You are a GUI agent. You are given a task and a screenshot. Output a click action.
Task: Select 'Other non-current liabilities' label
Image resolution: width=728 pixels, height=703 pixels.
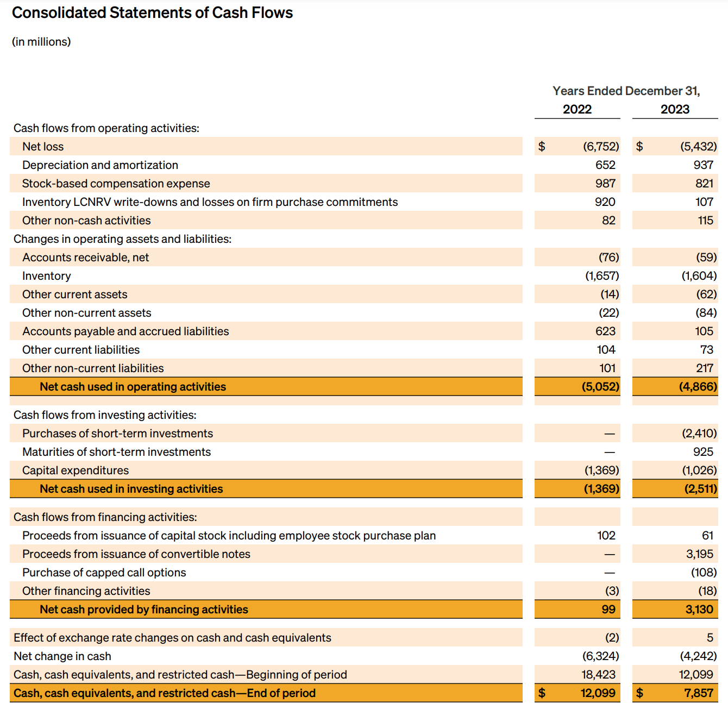point(93,368)
